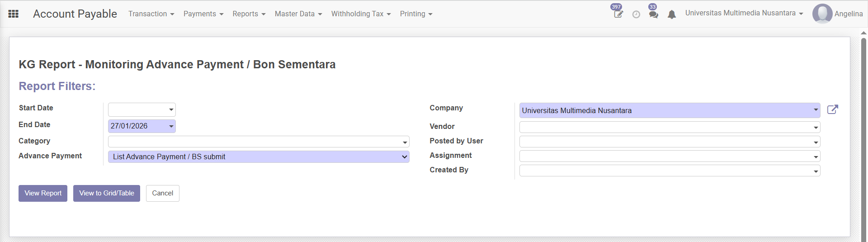The height and width of the screenshot is (242, 868).
Task: Open the conversations icon with 33 badge
Action: [653, 14]
